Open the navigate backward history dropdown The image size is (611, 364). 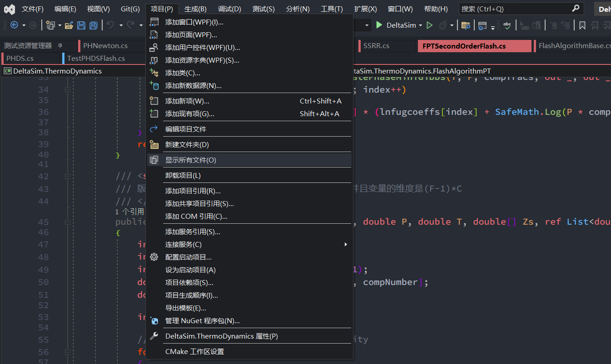23,25
